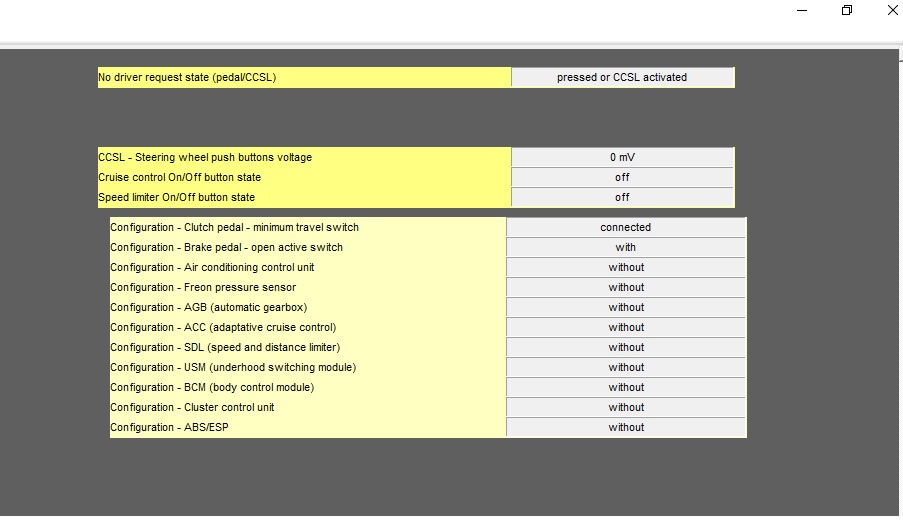
Task: Click 'without' value for SDL row
Action: click(x=626, y=347)
